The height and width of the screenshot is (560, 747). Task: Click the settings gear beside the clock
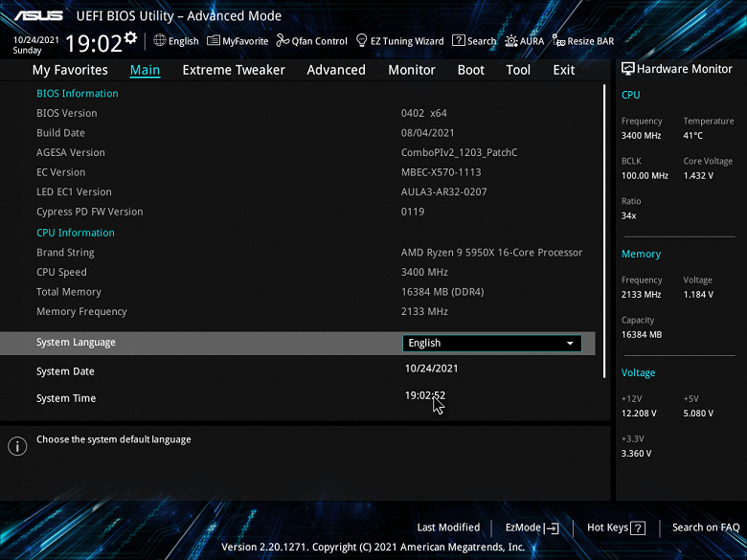point(130,37)
